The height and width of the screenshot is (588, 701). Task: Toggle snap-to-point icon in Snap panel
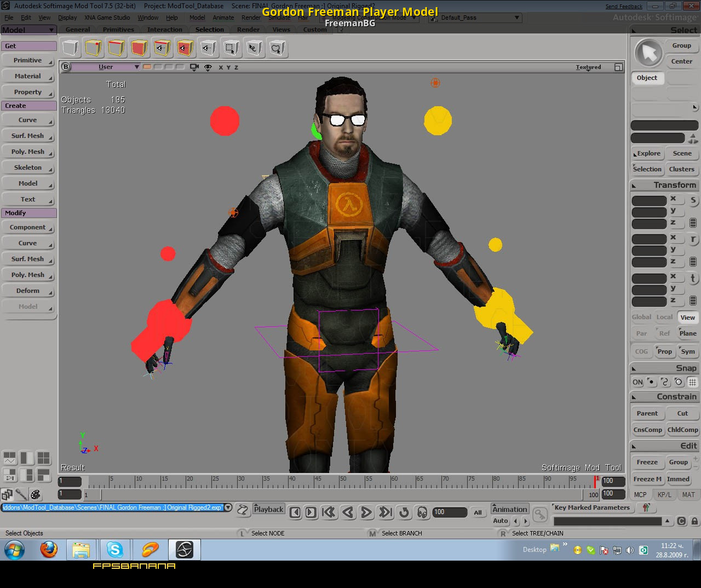coord(651,382)
